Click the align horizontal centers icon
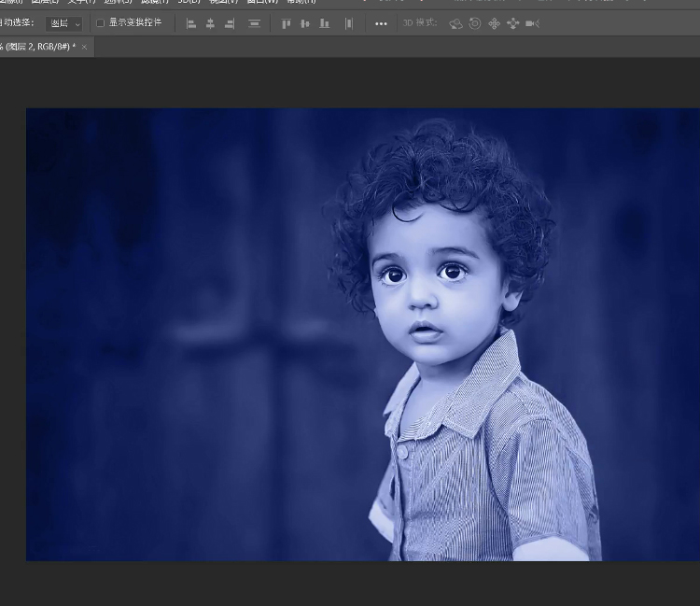The image size is (700, 606). 210,23
